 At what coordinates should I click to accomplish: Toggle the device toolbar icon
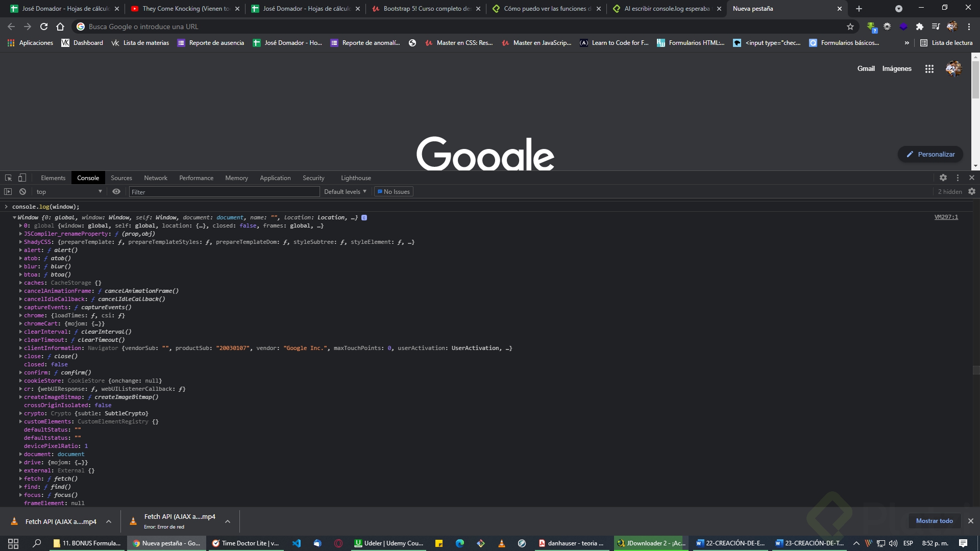22,178
